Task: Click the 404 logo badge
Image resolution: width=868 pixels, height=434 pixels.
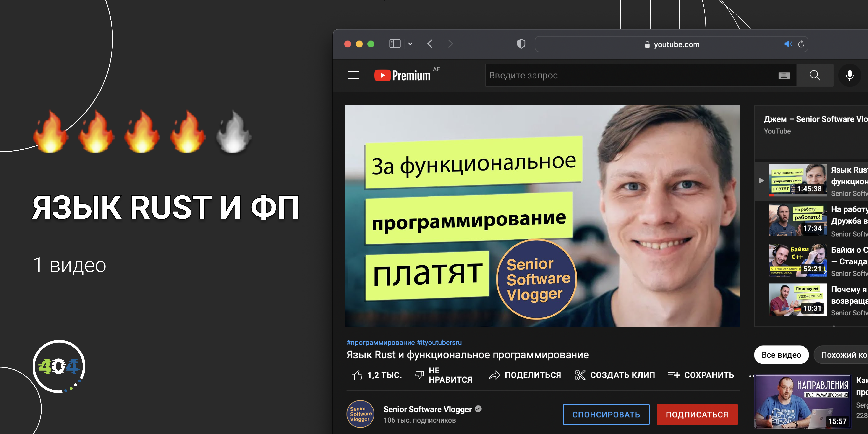Action: click(59, 366)
